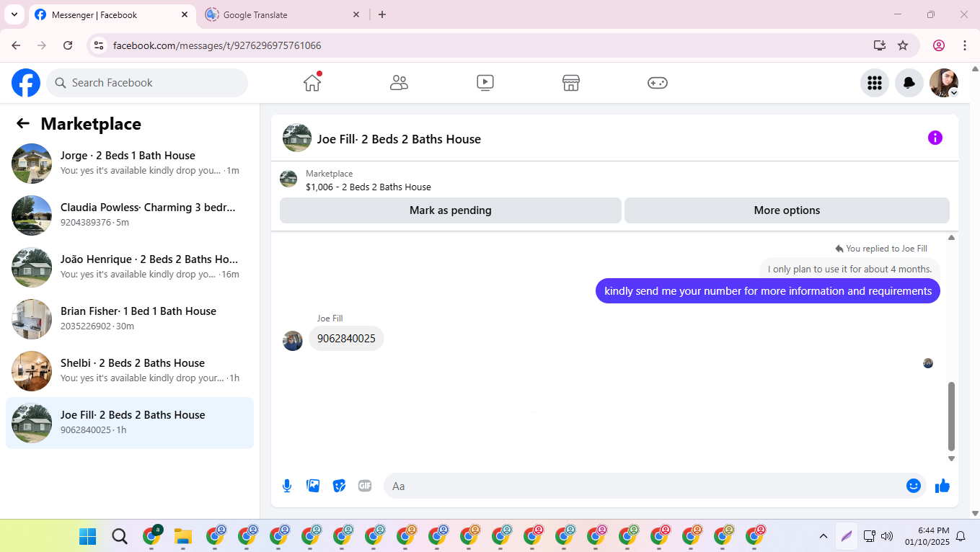The height and width of the screenshot is (552, 980).
Task: Expand the tab search dropdown
Action: pyautogui.click(x=14, y=14)
